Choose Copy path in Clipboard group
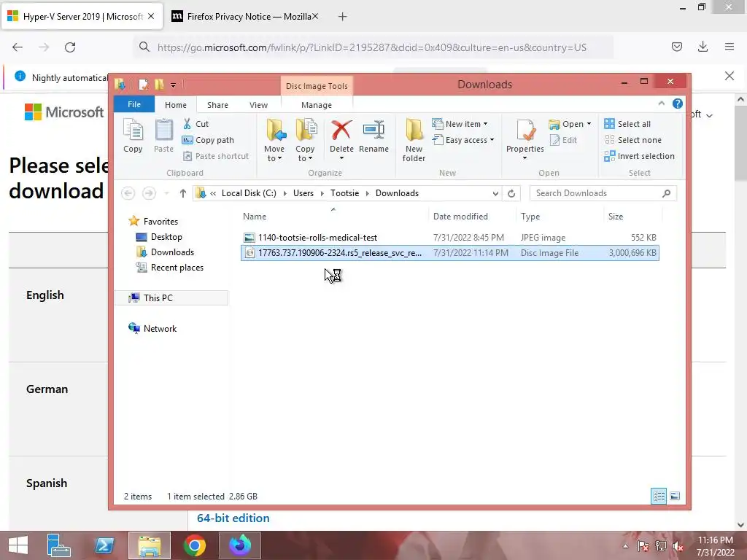Viewport: 747px width, 560px height. [x=208, y=140]
